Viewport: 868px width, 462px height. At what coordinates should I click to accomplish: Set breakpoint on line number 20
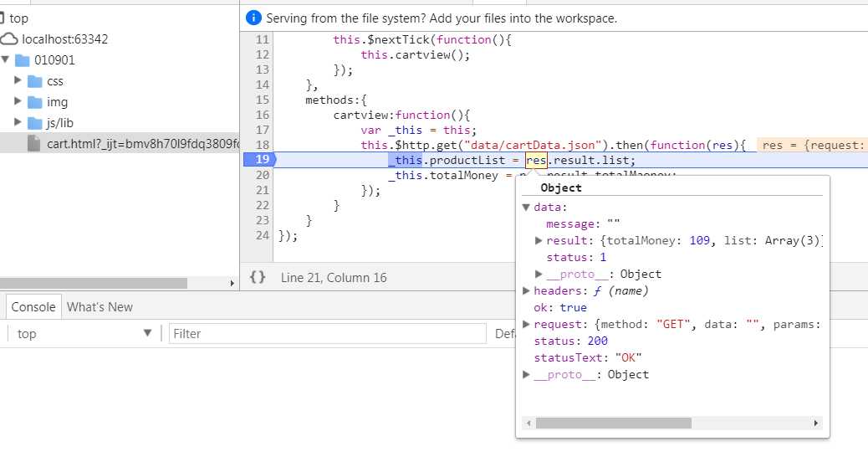[263, 175]
